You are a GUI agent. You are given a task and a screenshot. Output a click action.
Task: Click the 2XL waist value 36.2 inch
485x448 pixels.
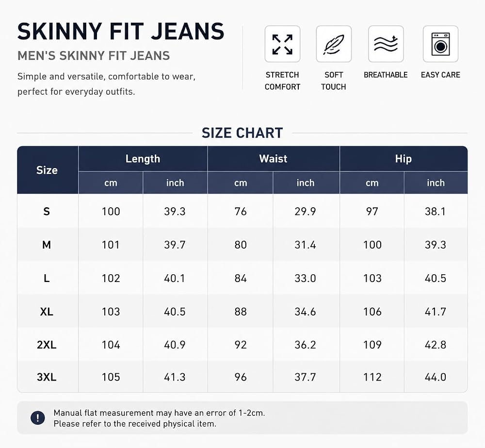click(305, 345)
